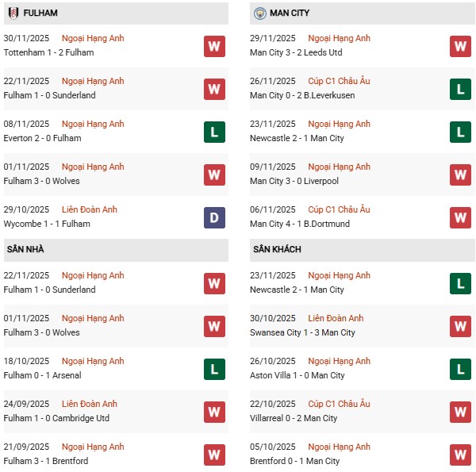Open the Liên Đoàn Anh link above Swansea City match
Image resolution: width=476 pixels, height=472 pixels.
click(x=336, y=318)
